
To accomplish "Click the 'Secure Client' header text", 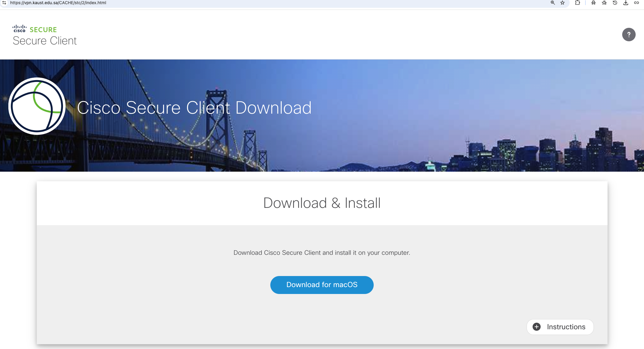I will tap(45, 41).
